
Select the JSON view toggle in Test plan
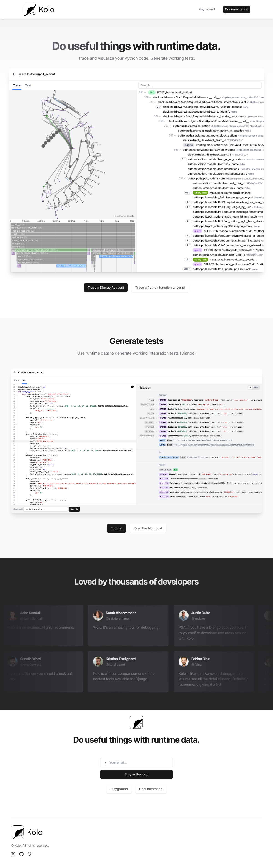tap(256, 387)
